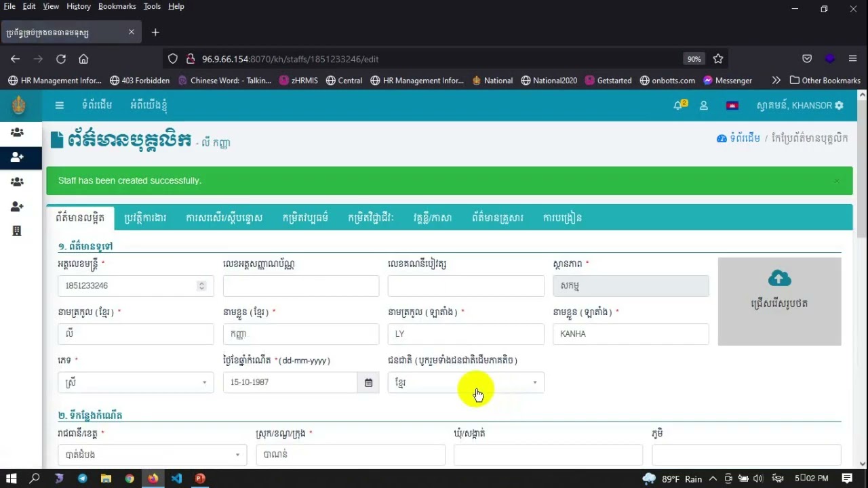This screenshot has height=488, width=868.
Task: Open Windows notification center icon
Action: tap(847, 479)
